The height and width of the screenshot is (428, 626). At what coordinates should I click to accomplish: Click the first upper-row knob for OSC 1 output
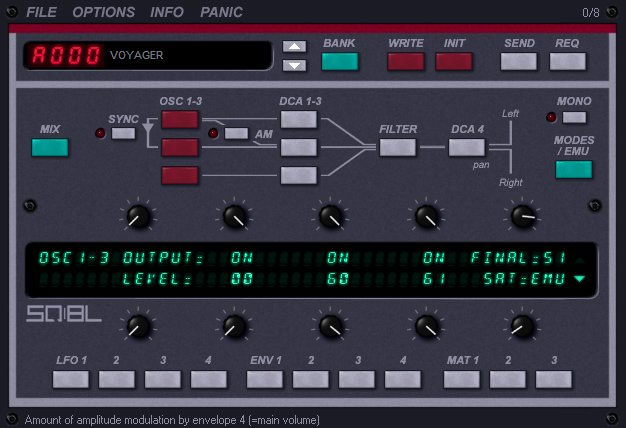[139, 217]
